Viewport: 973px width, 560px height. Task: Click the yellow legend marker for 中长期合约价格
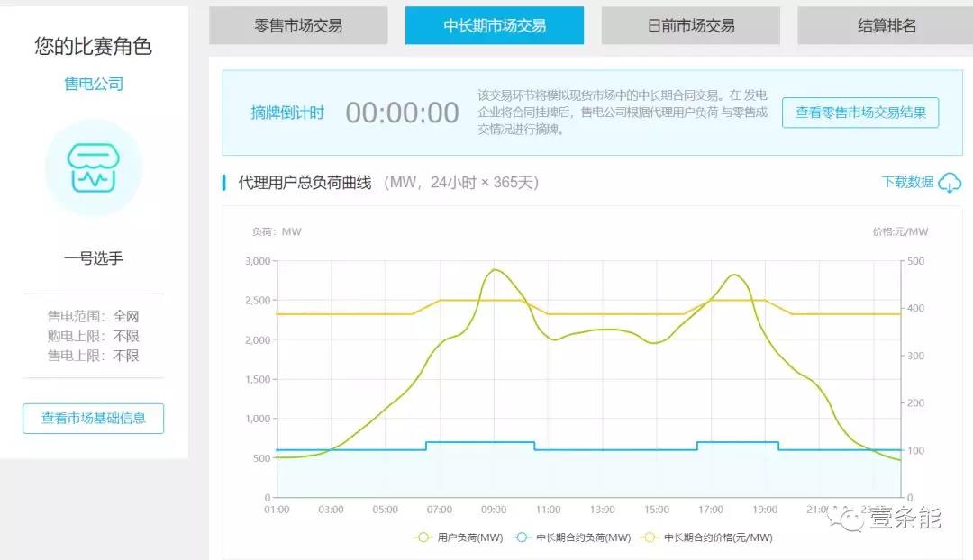click(x=650, y=537)
